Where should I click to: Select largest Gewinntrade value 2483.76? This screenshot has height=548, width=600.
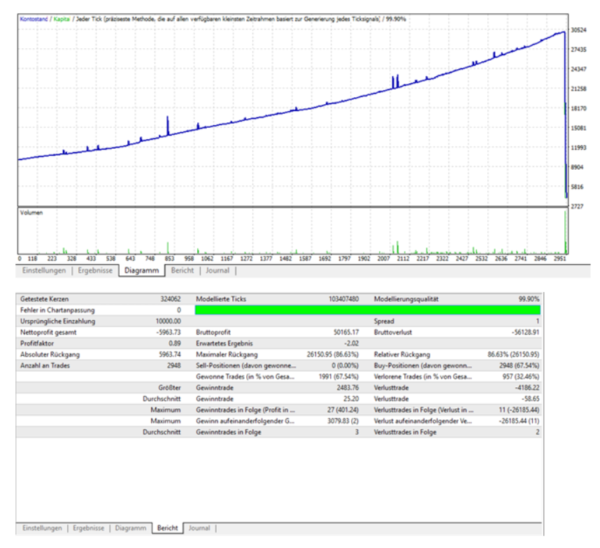(348, 388)
